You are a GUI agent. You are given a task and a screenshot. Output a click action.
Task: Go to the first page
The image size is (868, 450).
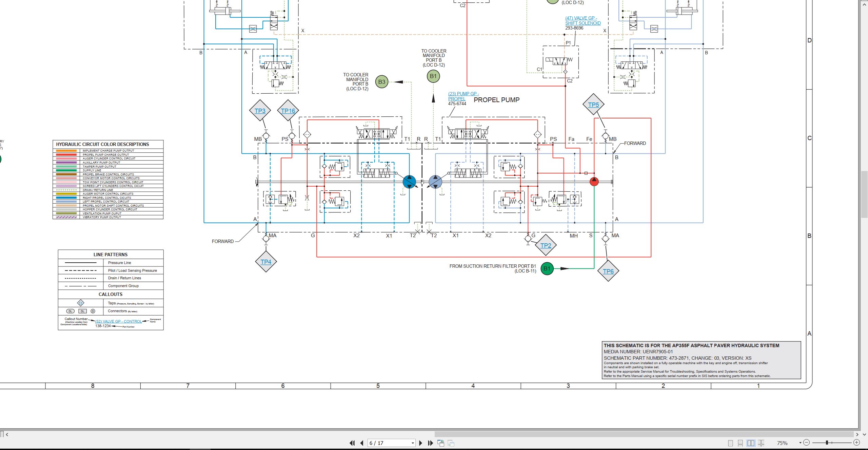click(352, 443)
